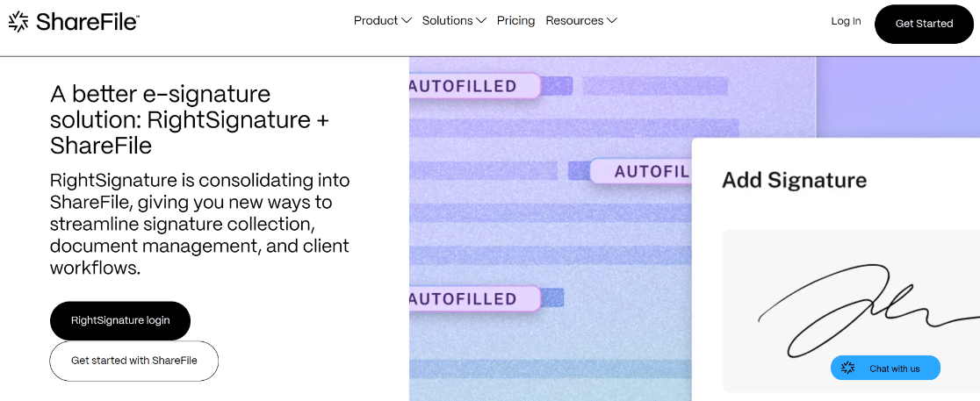Image resolution: width=980 pixels, height=401 pixels.
Task: Click the A better e-signature solution heading
Action: click(190, 120)
